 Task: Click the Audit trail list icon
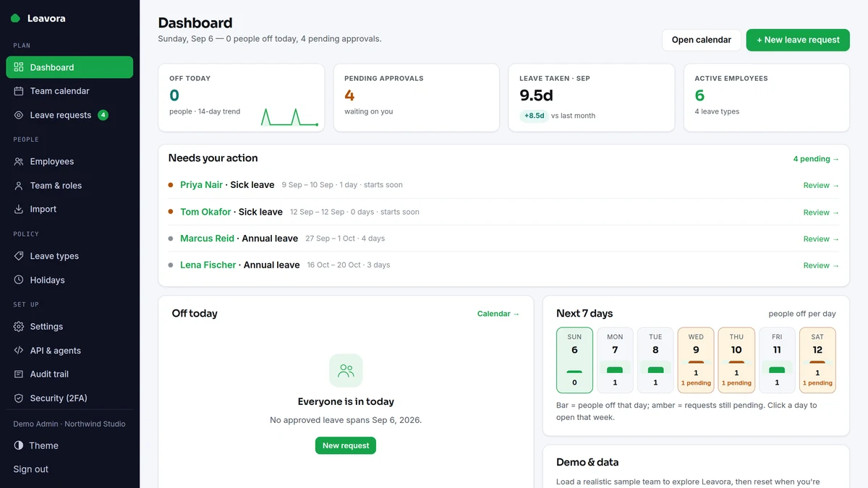click(19, 374)
